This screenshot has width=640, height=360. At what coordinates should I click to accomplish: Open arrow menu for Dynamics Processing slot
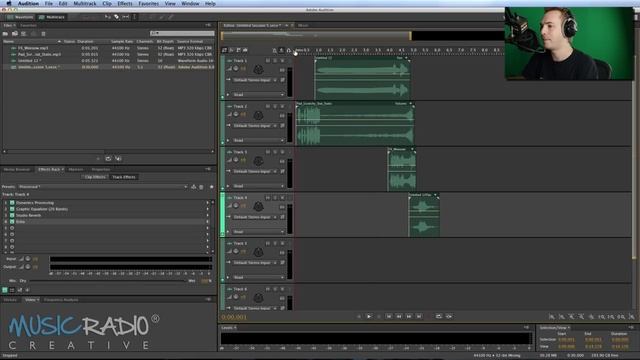point(207,202)
